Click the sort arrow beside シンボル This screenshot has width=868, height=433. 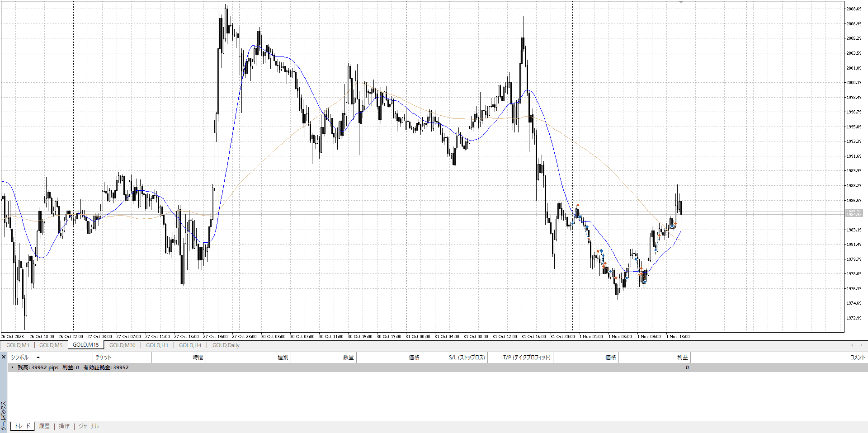(x=38, y=358)
